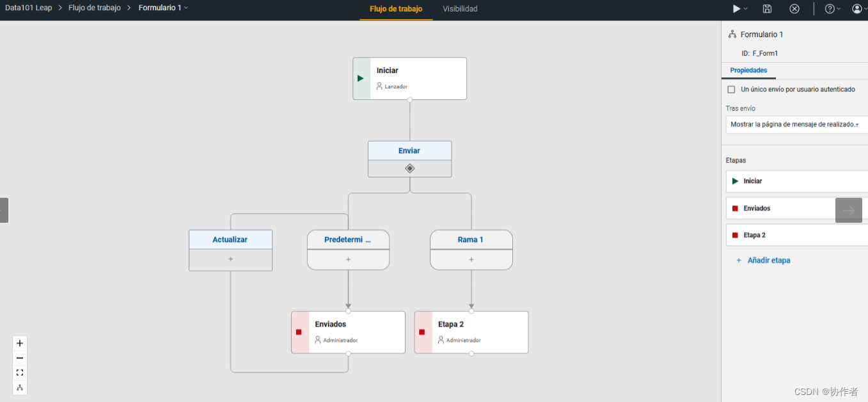Screen dimensions: 868x402
Task: Enable single submission per authenticated user
Action: tap(732, 90)
